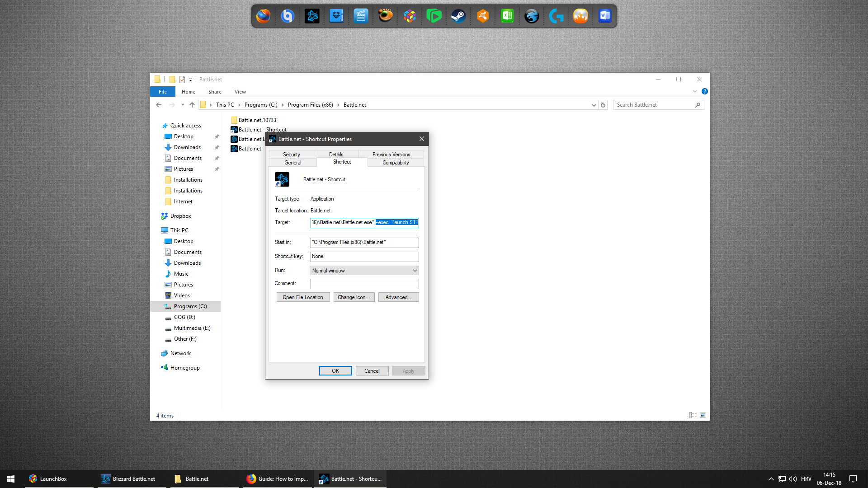This screenshot has height=488, width=868.
Task: Show hidden tray icons chevron
Action: point(771,479)
